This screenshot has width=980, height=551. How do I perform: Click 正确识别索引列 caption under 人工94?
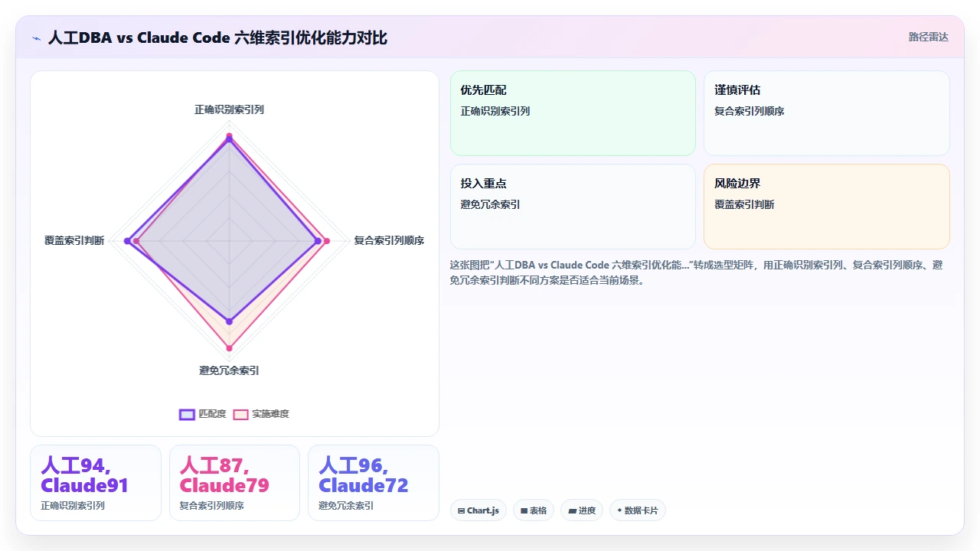point(73,506)
